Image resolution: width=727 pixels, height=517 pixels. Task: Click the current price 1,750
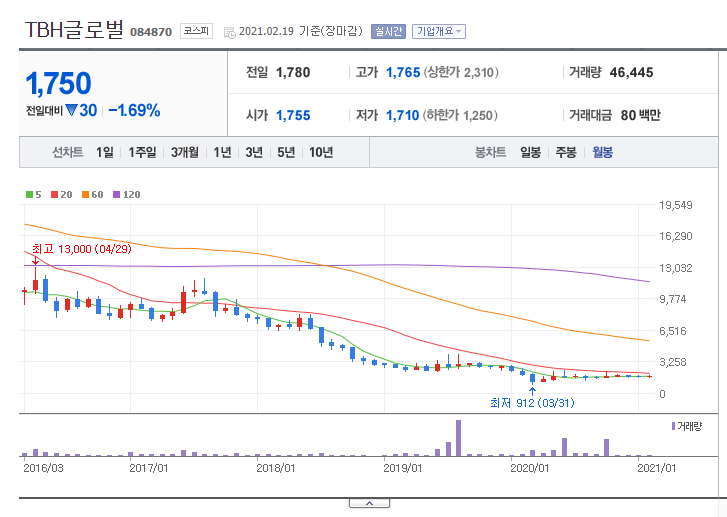pyautogui.click(x=58, y=83)
